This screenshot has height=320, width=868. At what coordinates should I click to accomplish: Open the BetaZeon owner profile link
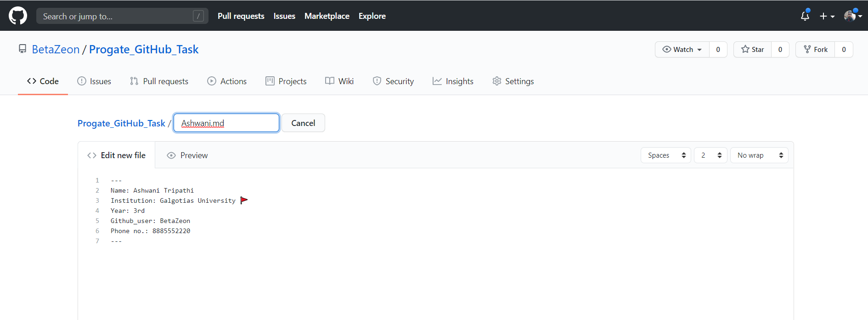point(56,49)
